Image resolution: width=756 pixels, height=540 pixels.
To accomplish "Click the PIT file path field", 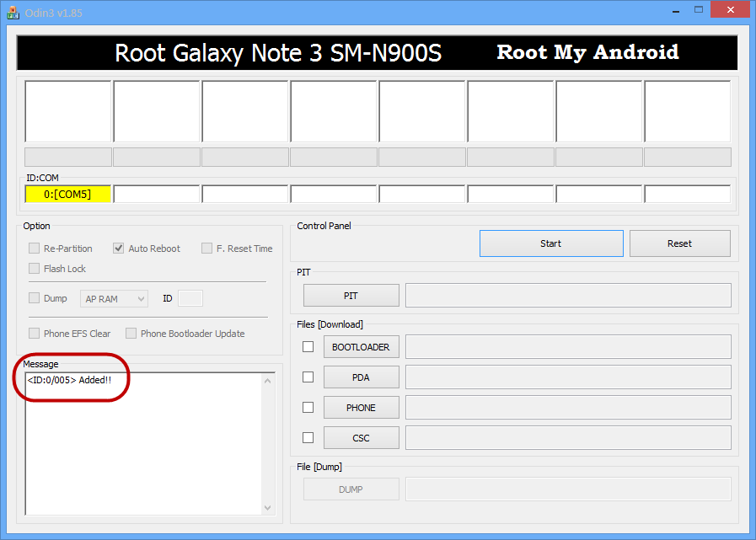I will coord(568,296).
